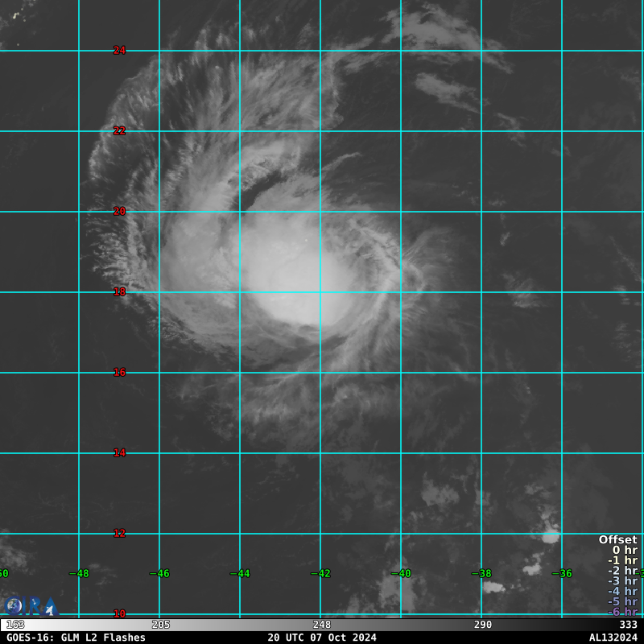644x644 pixels.
Task: Click the "20 UTC 07 Oct 2024" timestamp
Action: click(322, 638)
